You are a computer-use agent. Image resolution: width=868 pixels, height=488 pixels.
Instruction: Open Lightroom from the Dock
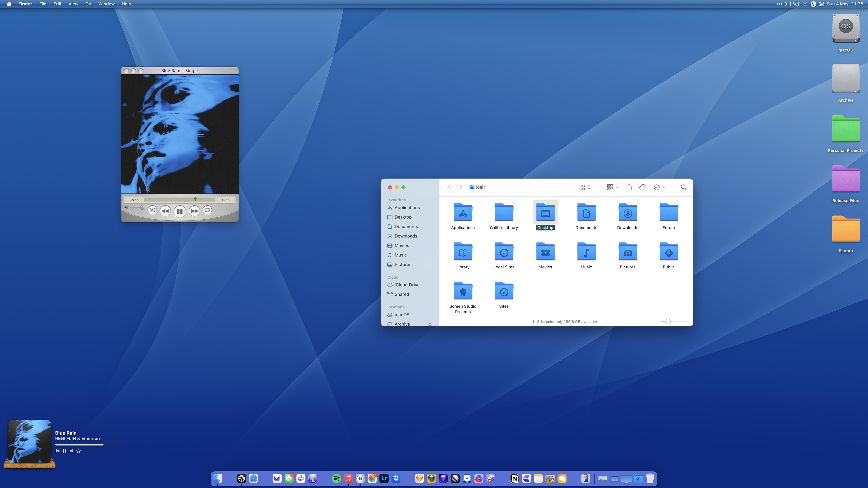click(384, 478)
